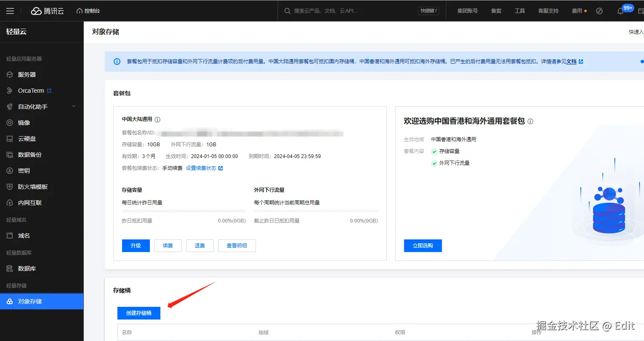Click the 名称 column header
644x341 pixels.
(127, 333)
